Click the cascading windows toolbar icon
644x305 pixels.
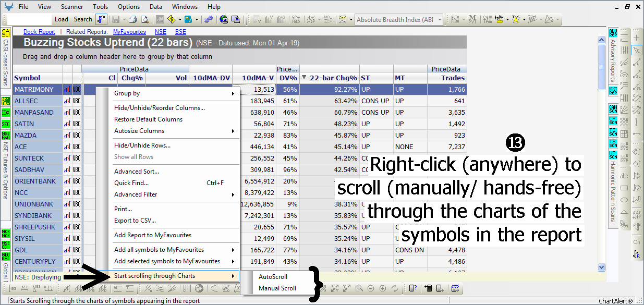pos(236,19)
